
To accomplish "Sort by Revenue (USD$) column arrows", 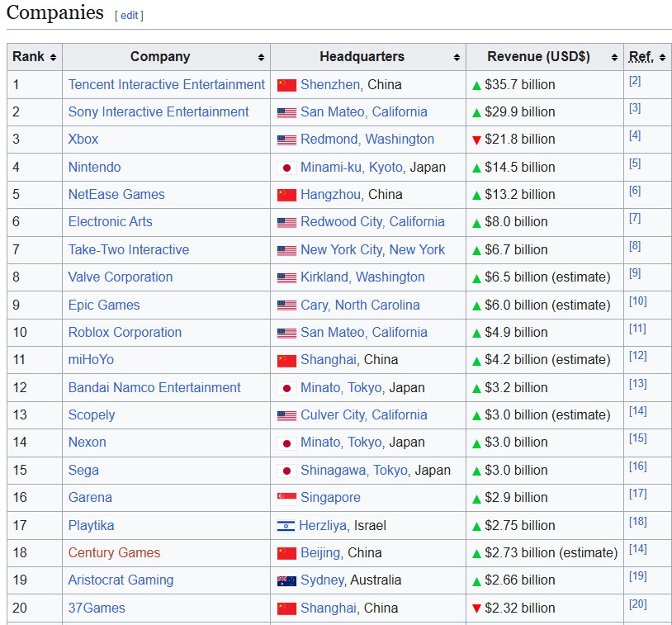I will (x=614, y=58).
